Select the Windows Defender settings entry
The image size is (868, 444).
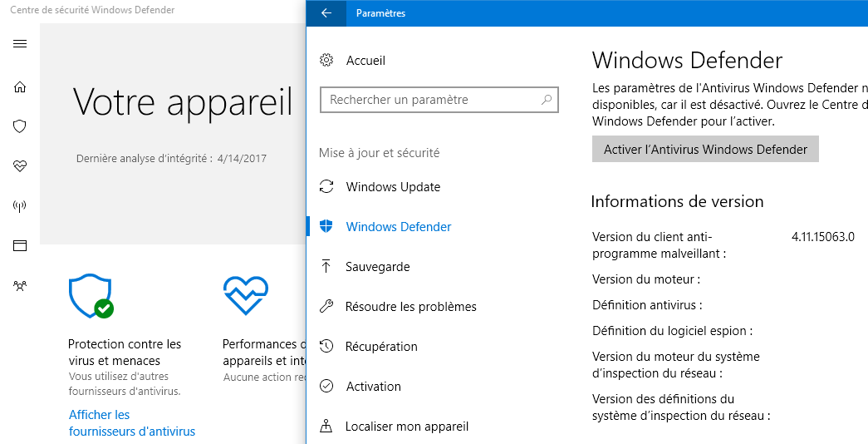pyautogui.click(x=399, y=227)
